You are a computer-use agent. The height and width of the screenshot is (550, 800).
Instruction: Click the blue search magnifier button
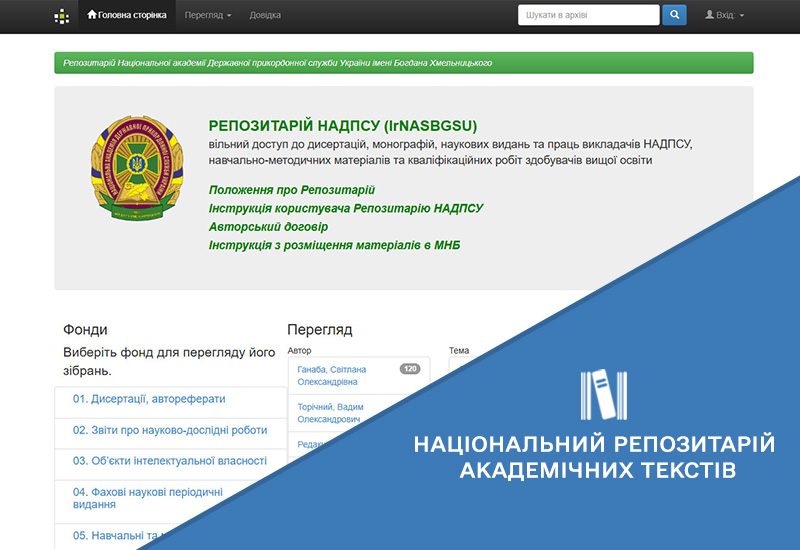point(674,15)
